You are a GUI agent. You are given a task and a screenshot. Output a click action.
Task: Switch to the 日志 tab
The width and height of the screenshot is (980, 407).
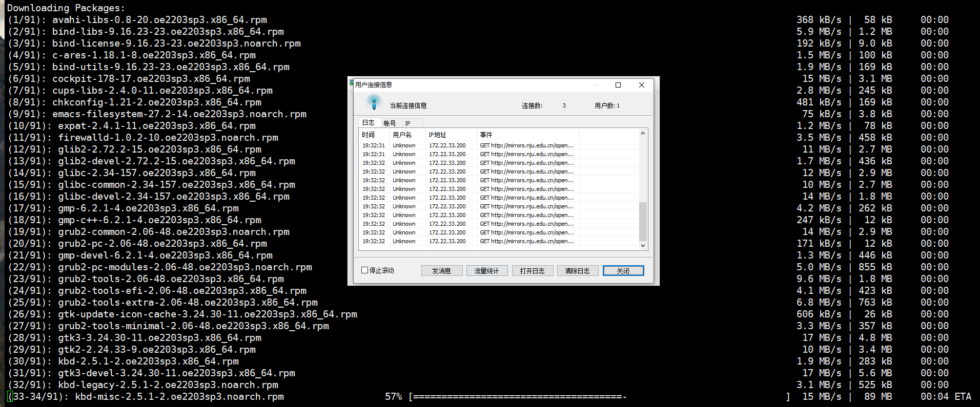369,123
